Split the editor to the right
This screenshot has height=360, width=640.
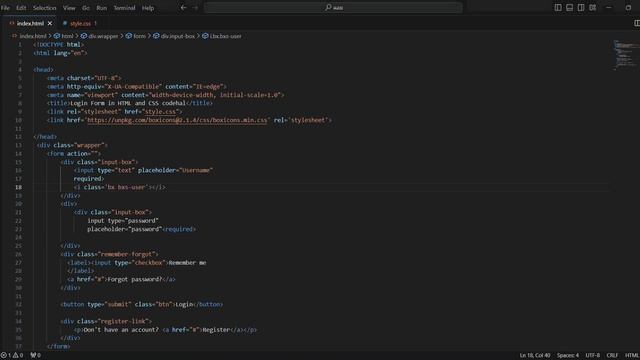click(x=636, y=23)
